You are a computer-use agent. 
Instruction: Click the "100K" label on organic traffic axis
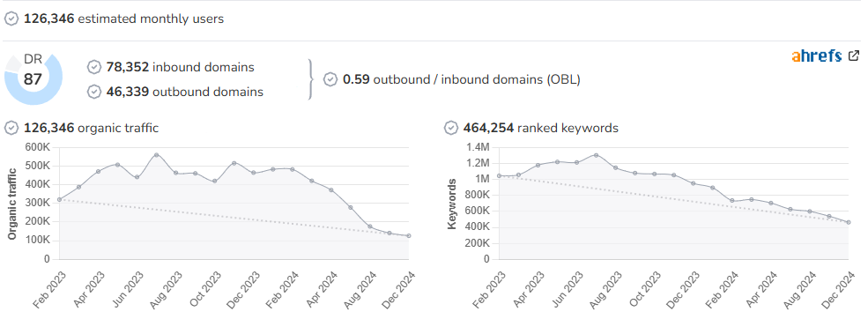click(38, 240)
